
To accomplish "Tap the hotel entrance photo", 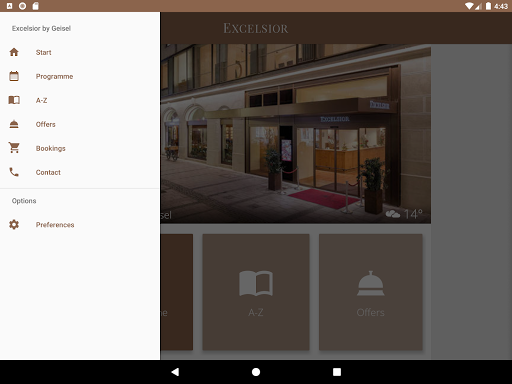I will tap(296, 133).
